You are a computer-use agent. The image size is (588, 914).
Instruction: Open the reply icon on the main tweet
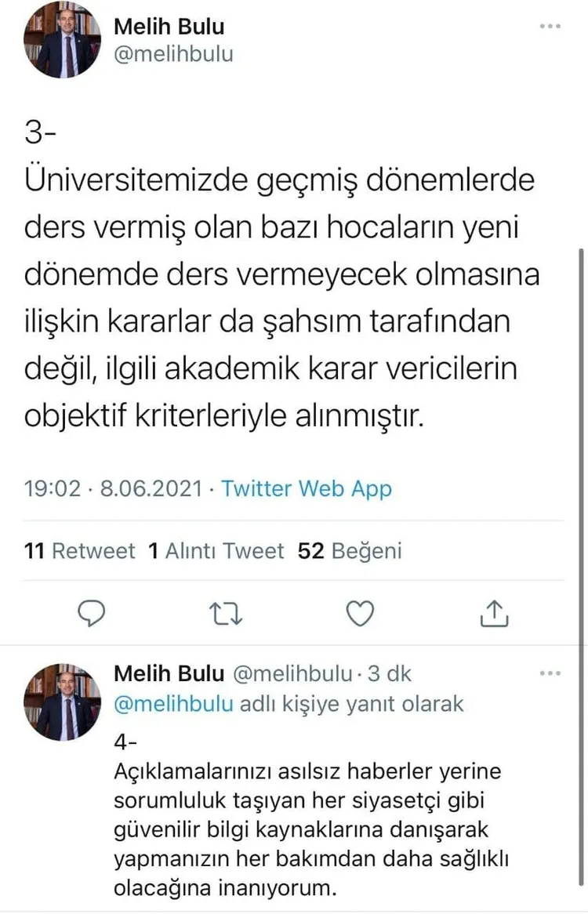(x=92, y=614)
